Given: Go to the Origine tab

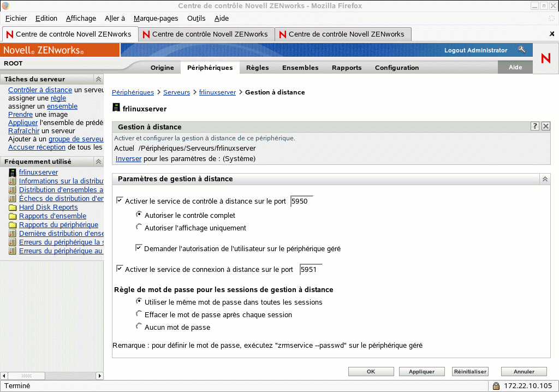Looking at the screenshot, I should pos(162,68).
